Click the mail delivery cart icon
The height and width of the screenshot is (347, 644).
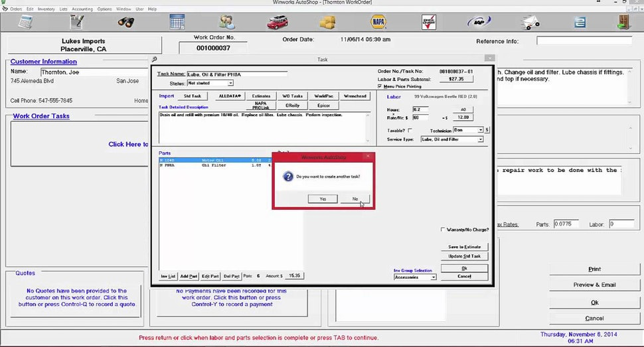(x=530, y=22)
